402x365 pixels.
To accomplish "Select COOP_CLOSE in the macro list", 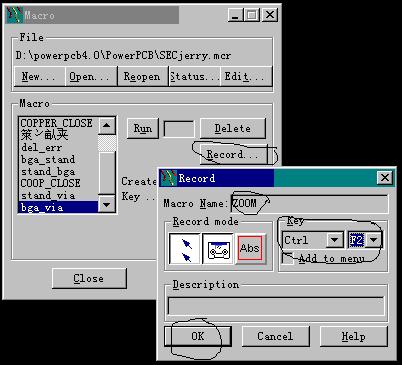I will 58,183.
